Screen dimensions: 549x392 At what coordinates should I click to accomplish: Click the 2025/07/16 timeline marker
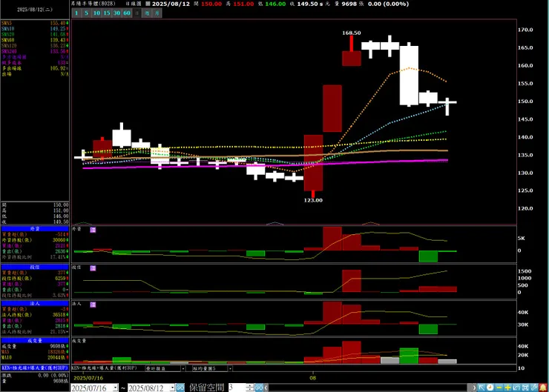[88, 378]
